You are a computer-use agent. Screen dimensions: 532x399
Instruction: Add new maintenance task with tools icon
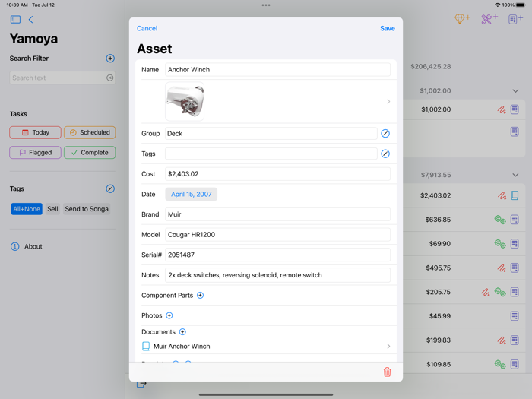point(489,19)
